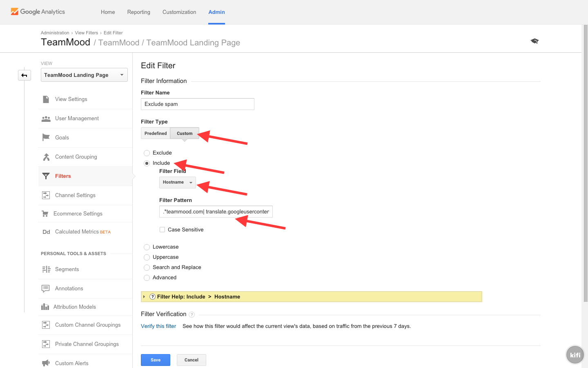Click the Filters funnel icon

click(x=46, y=176)
